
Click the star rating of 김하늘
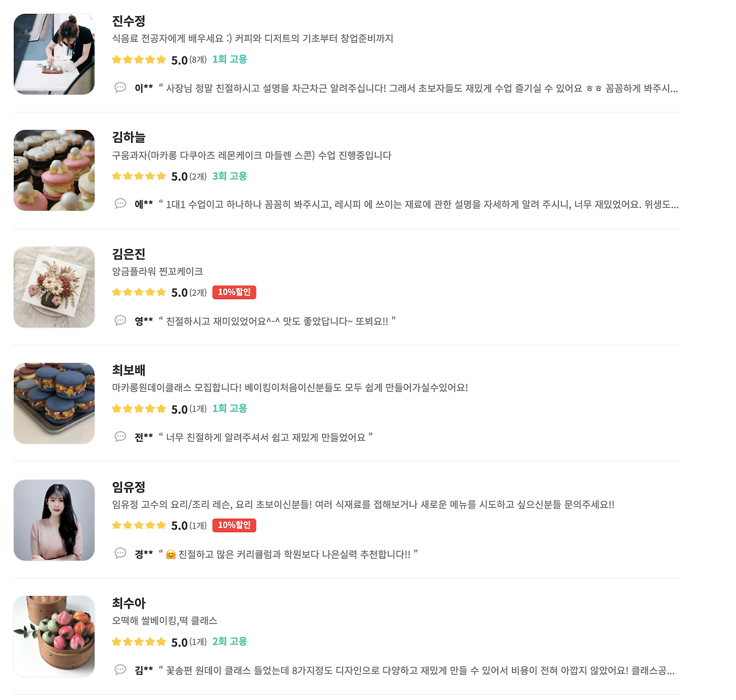click(139, 176)
